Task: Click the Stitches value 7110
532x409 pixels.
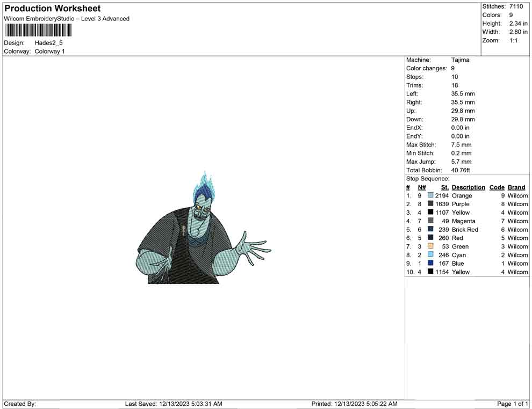Action: pos(516,6)
